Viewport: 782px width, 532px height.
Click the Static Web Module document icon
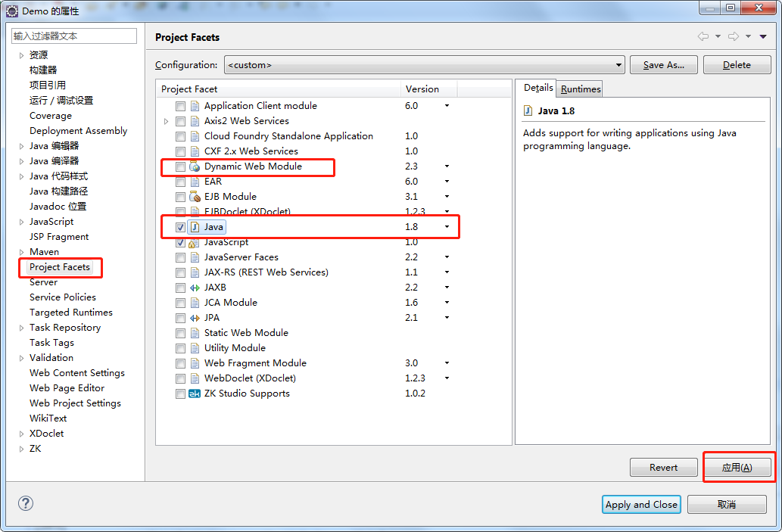(x=195, y=333)
